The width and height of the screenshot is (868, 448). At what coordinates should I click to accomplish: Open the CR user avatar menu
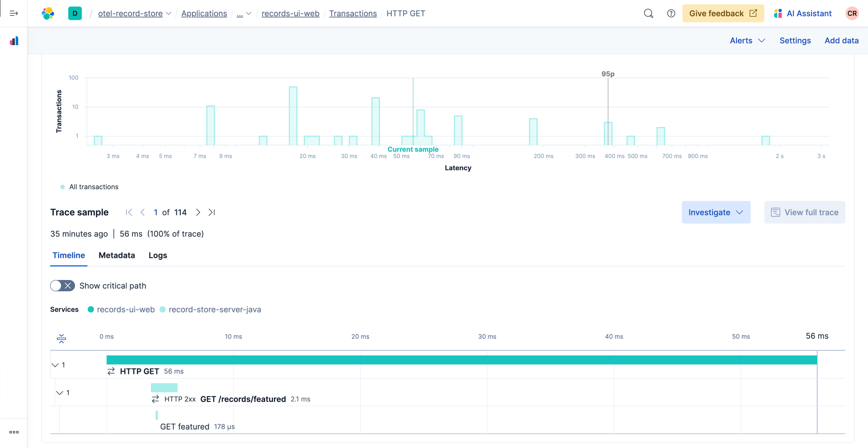point(852,14)
